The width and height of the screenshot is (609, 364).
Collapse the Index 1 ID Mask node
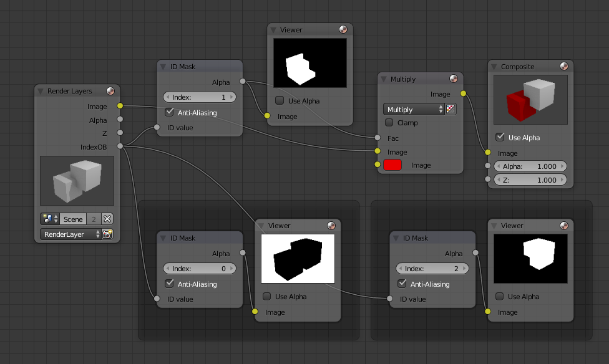[163, 67]
